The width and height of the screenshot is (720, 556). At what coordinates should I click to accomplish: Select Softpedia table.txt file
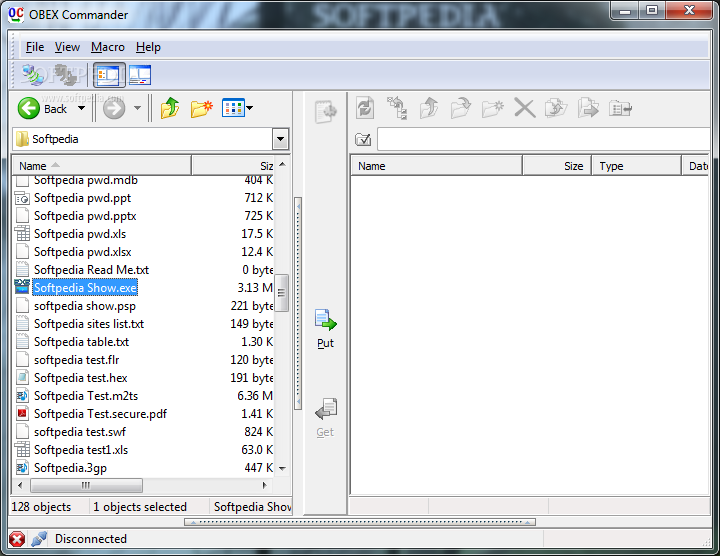click(81, 342)
